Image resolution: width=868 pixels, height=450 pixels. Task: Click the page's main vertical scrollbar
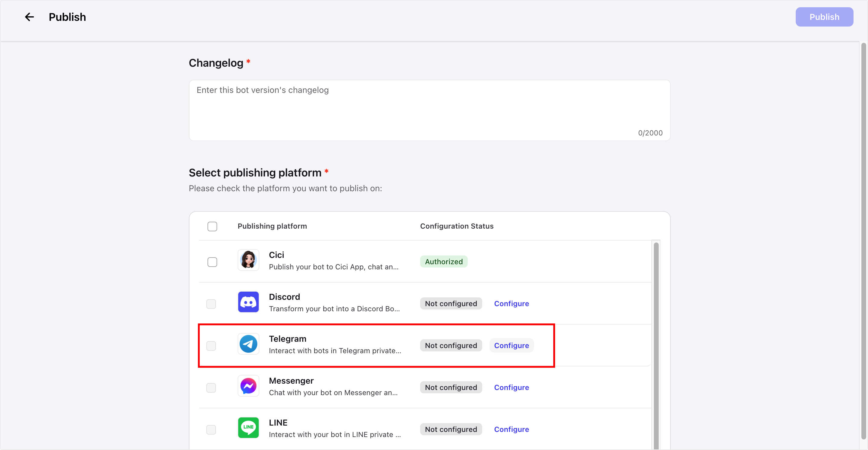coord(863,236)
